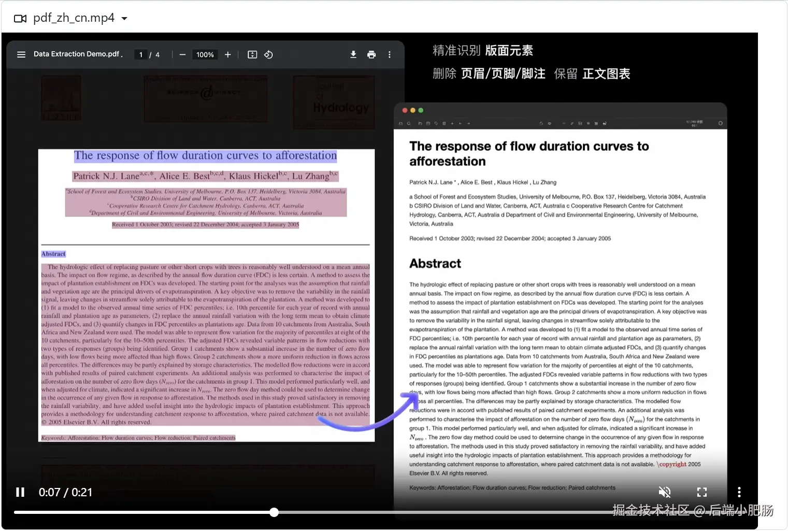This screenshot has width=788, height=532.
Task: Click the red close dot of editor window
Action: coord(405,110)
